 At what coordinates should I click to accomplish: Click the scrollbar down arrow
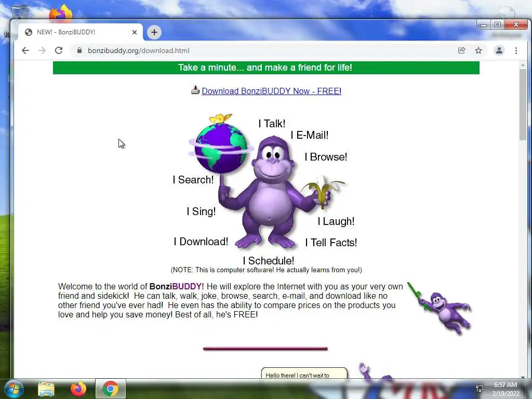tap(523, 377)
